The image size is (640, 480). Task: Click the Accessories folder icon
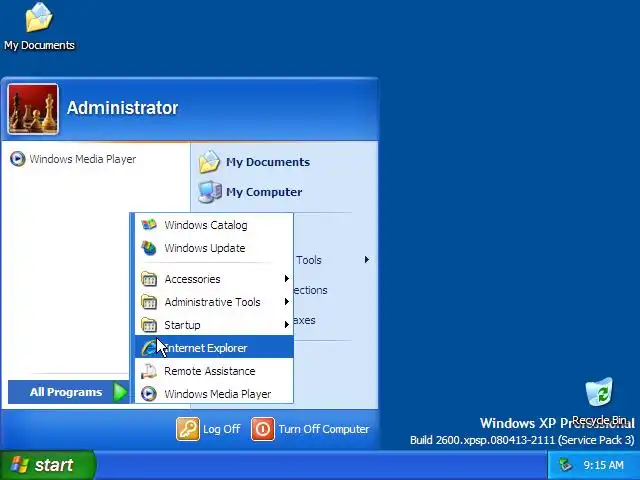click(149, 279)
